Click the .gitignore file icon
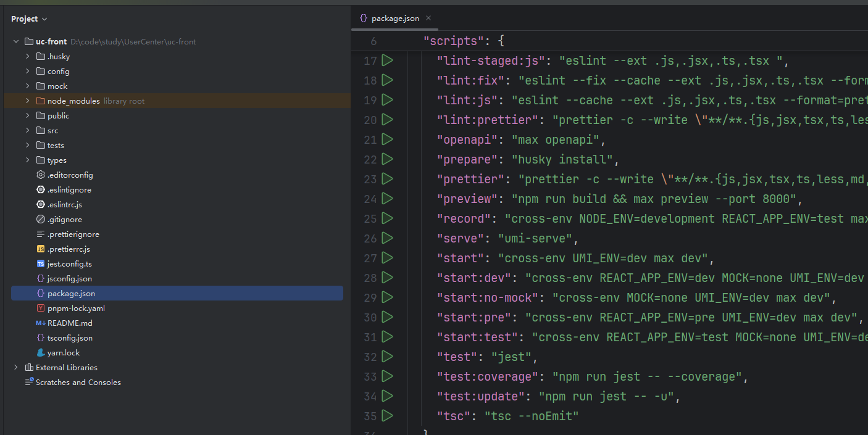The width and height of the screenshot is (868, 435). pos(41,219)
